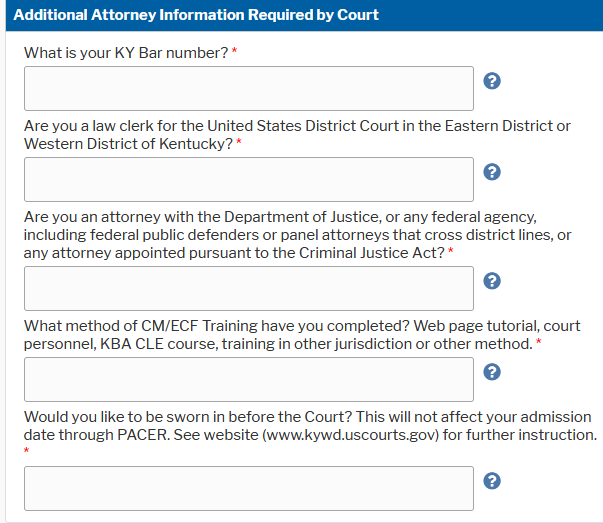Click help icon beside Department of Justice question
The image size is (603, 523).
pos(491,281)
